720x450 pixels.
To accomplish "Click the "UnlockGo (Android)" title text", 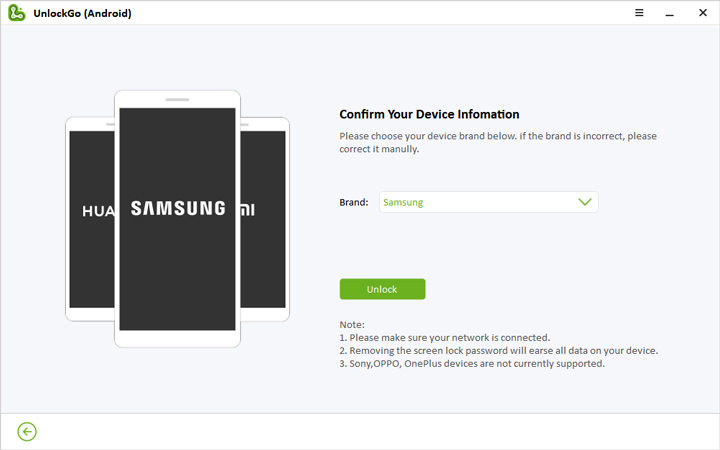I will [x=83, y=13].
